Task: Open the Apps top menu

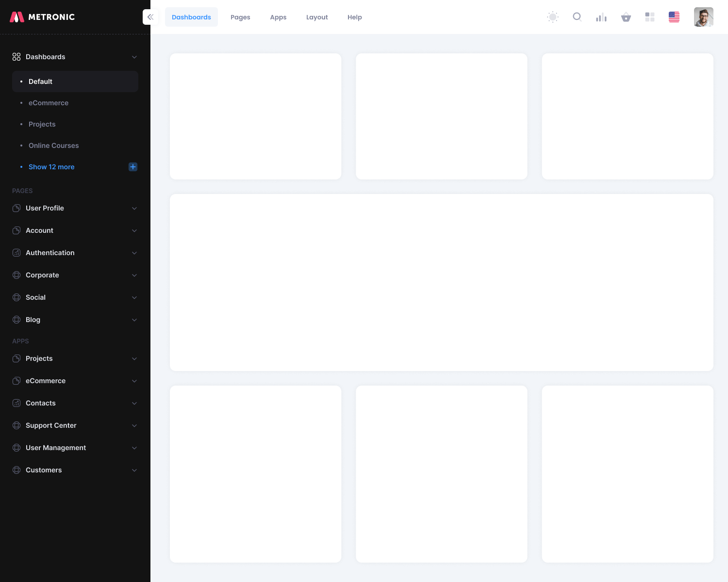Action: pyautogui.click(x=278, y=17)
